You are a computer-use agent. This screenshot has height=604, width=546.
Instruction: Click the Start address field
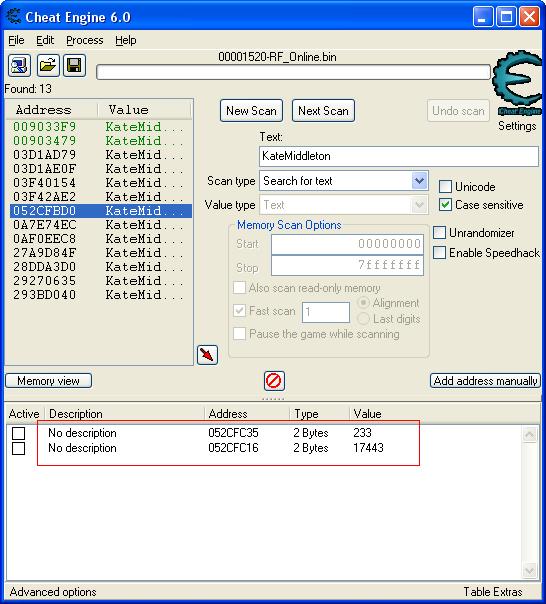[x=347, y=244]
